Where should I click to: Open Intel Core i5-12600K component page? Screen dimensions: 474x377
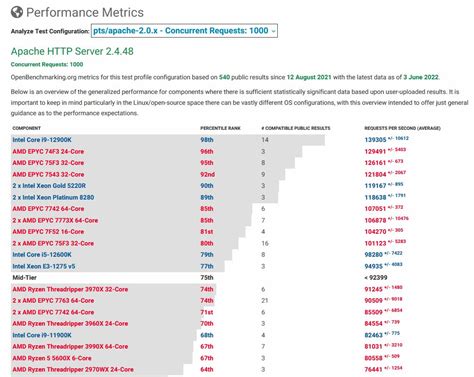[42, 255]
